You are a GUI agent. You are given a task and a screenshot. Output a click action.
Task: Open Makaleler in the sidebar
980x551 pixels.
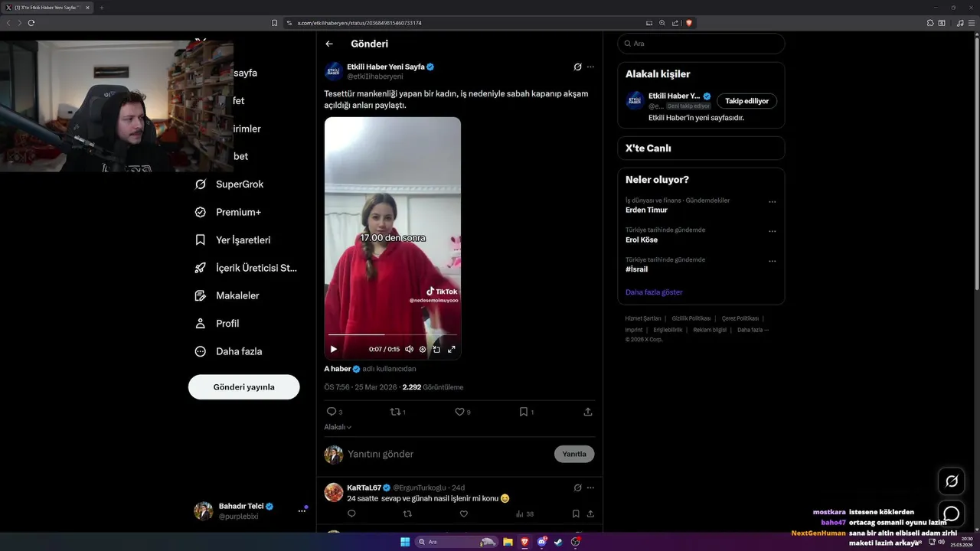228,295
